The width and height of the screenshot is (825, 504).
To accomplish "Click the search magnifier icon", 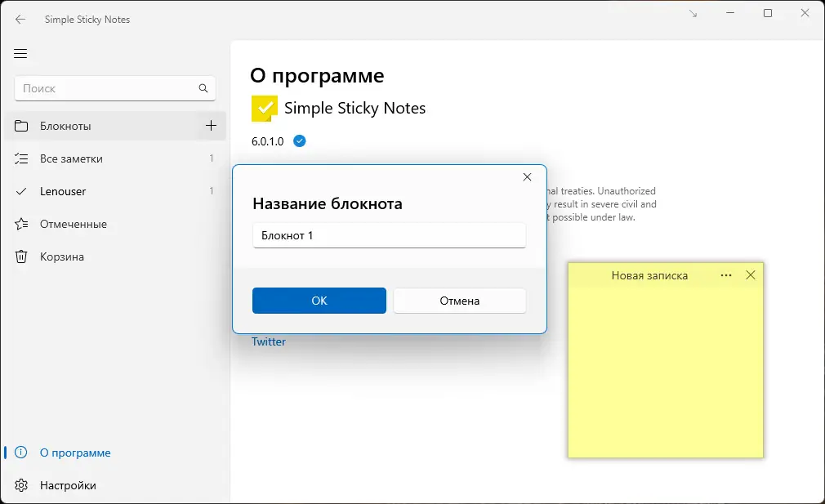I will coord(203,88).
